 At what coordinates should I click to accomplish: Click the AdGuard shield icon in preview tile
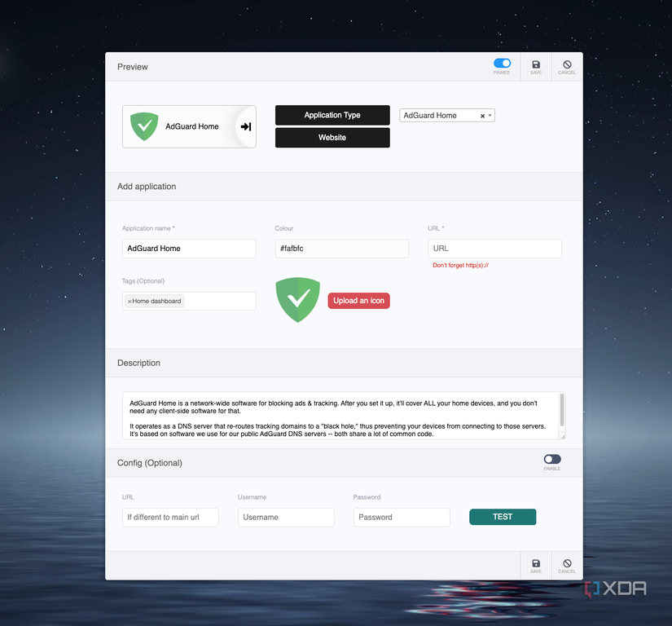tap(144, 126)
